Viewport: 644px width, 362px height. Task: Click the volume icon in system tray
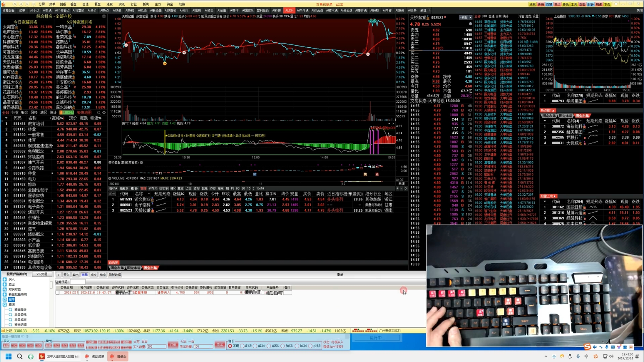coord(611,357)
